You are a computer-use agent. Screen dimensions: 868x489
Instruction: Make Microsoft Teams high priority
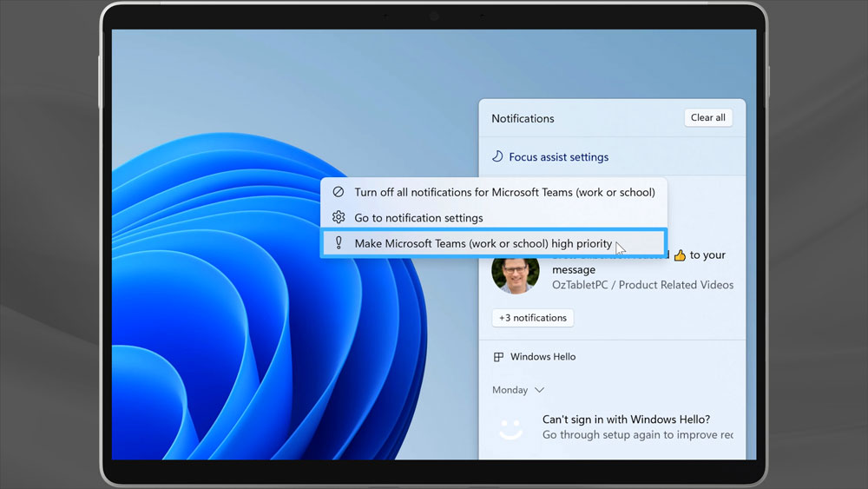[x=483, y=244]
